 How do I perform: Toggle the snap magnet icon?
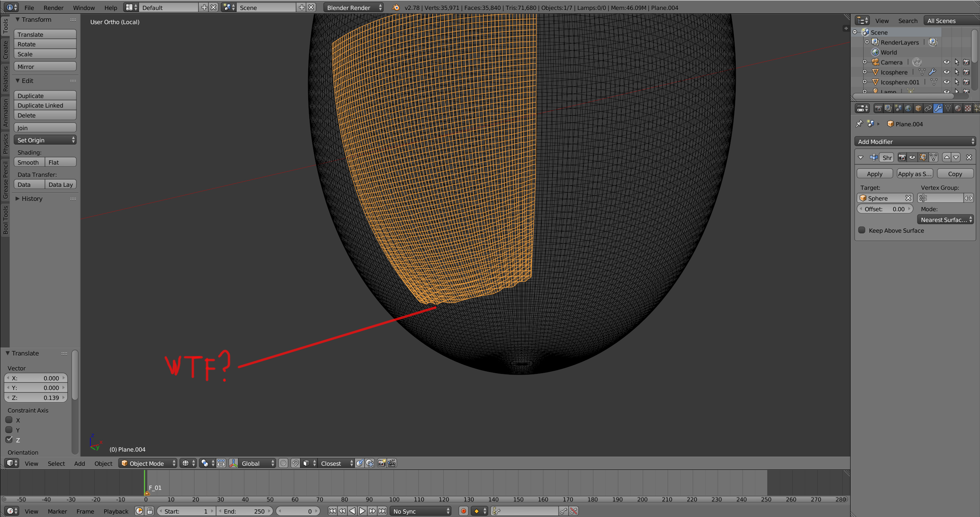(295, 463)
